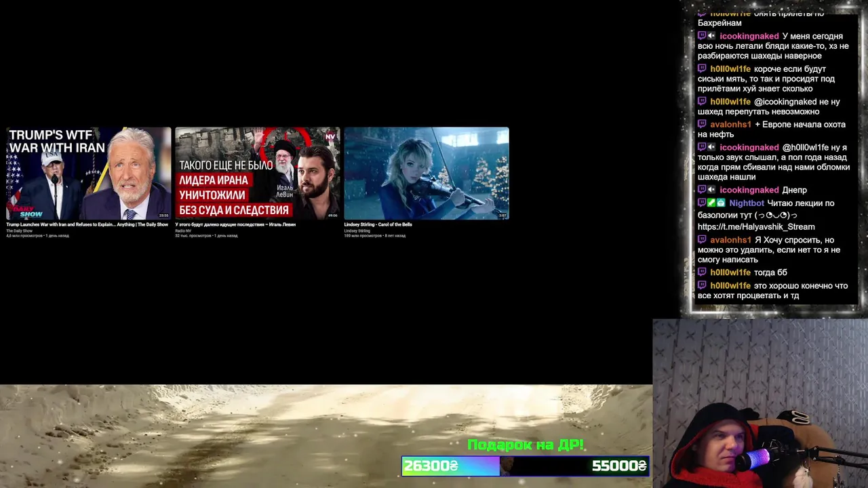Click Twitch badge beside h0ll0wl1fe 'тогда бб' message
This screenshot has height=488, width=868.
tap(702, 272)
